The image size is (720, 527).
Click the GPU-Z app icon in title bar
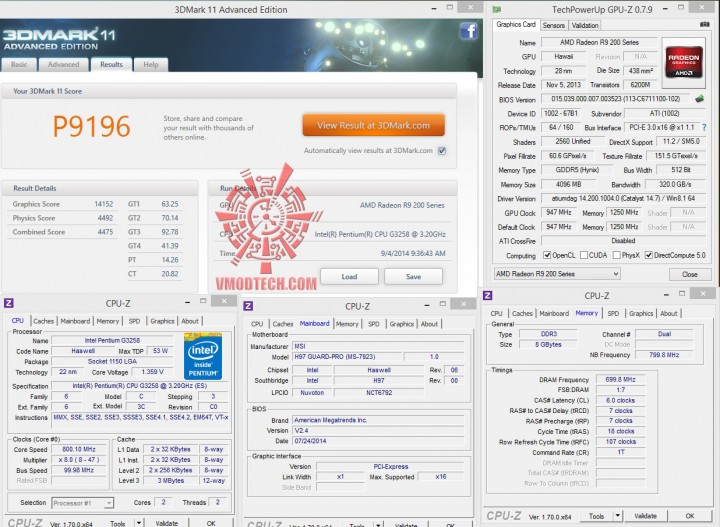click(x=496, y=9)
